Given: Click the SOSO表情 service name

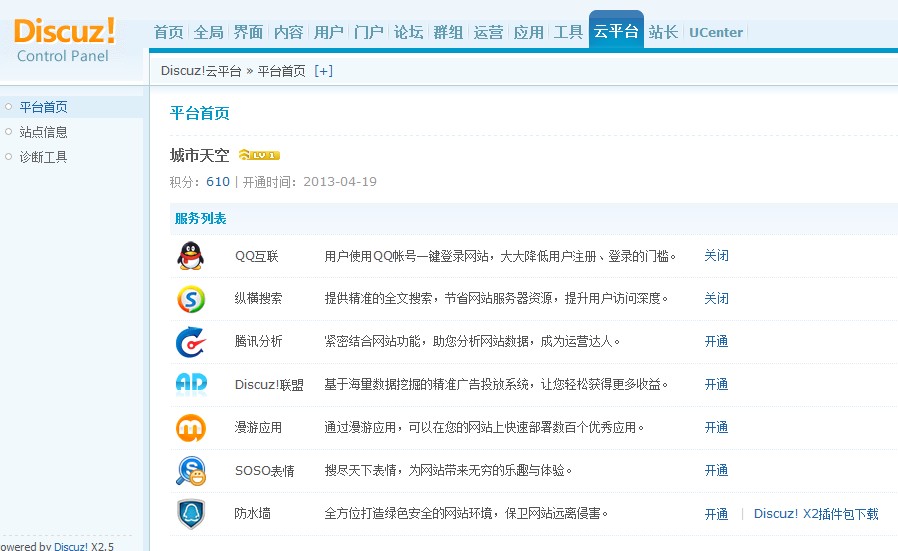Looking at the screenshot, I should click(265, 471).
